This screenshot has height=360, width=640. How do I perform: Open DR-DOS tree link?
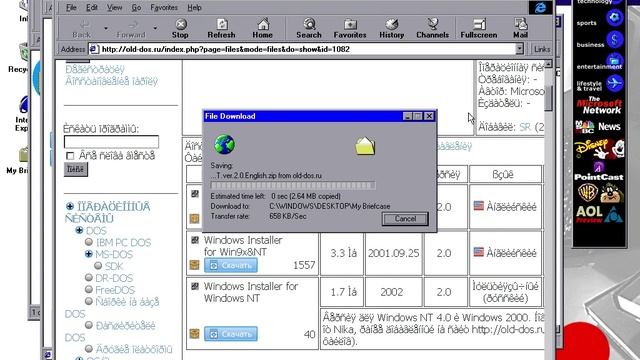(x=115, y=278)
